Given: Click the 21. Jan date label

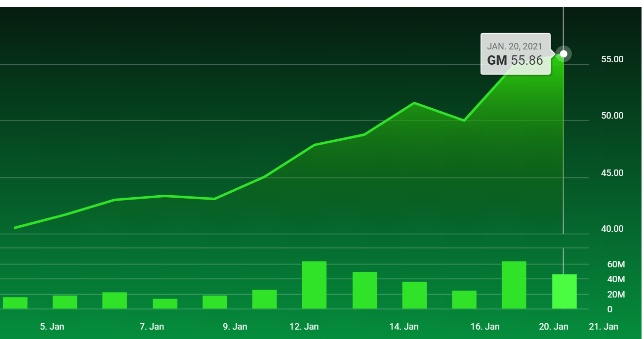Looking at the screenshot, I should [x=604, y=327].
